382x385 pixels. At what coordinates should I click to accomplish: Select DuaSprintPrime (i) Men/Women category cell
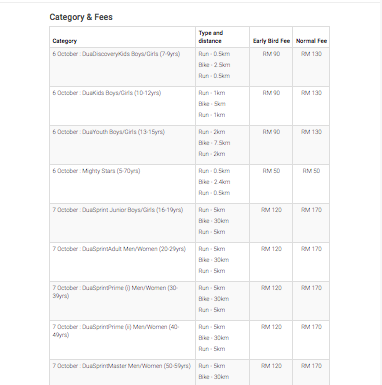coord(122,301)
